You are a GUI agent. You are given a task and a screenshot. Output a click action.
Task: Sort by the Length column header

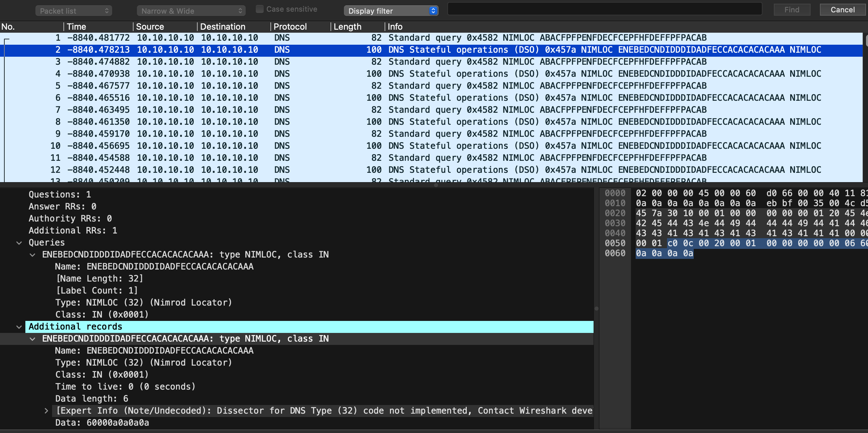pyautogui.click(x=358, y=27)
